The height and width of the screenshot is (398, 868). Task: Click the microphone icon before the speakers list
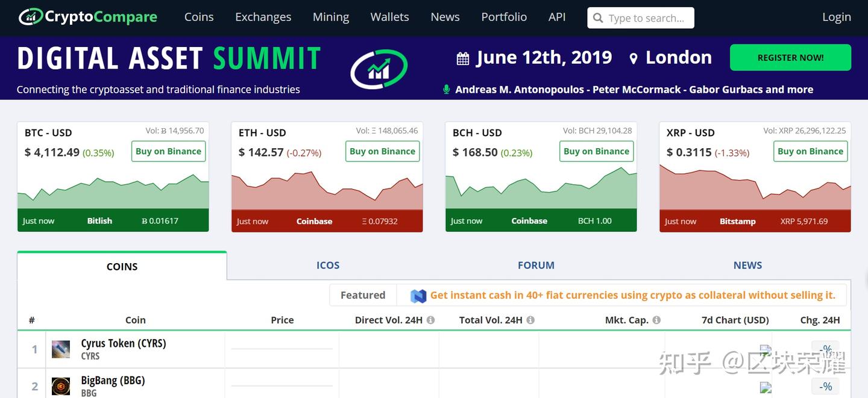[x=446, y=90]
